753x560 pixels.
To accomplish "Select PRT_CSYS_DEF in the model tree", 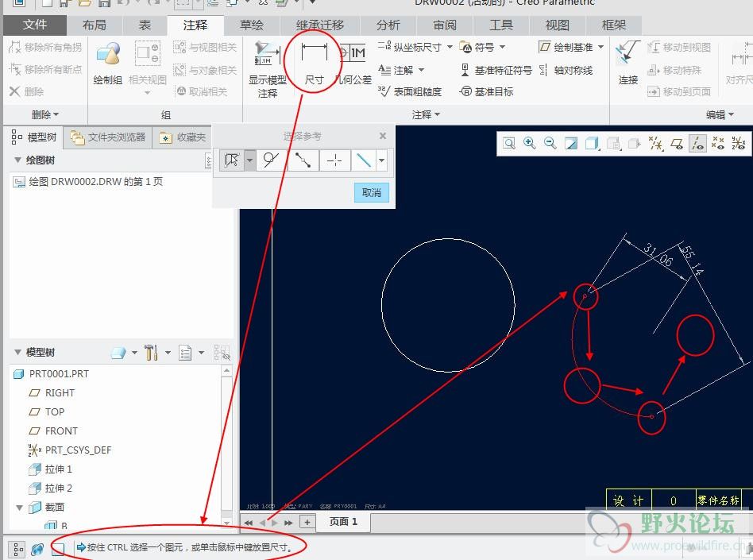I will (70, 450).
